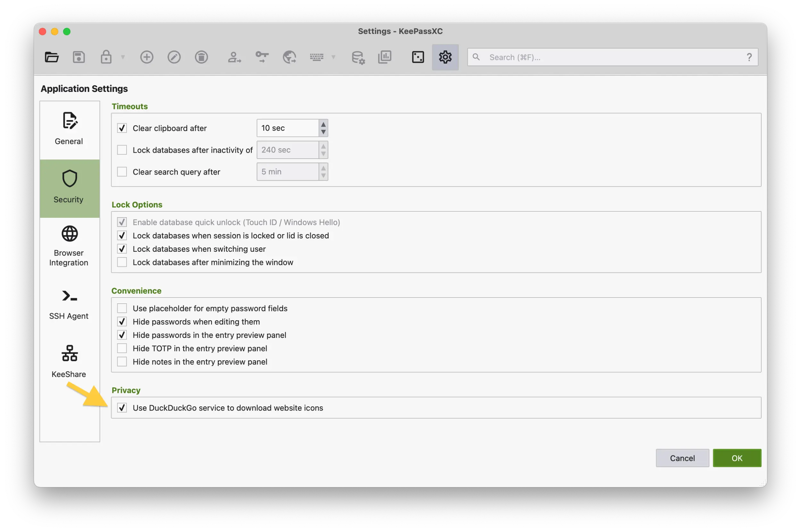Confirm settings with OK
Screen dimensions: 801x532
(x=737, y=458)
